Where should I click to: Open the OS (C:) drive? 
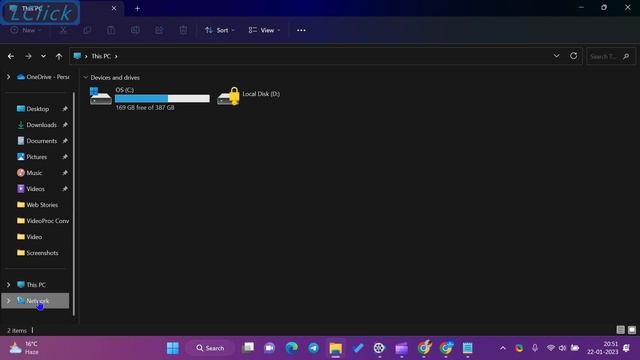pos(150,98)
